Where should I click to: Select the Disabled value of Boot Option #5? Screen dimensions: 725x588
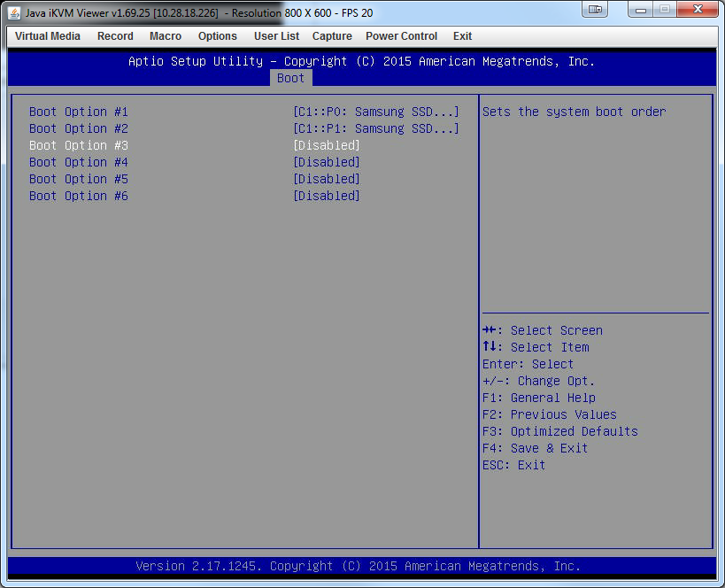[326, 179]
